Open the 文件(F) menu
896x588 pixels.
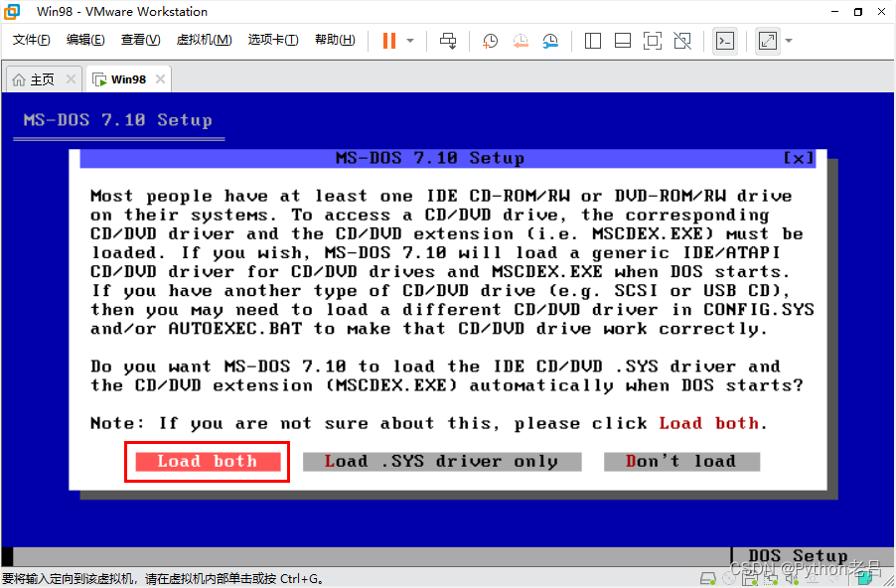pyautogui.click(x=32, y=40)
